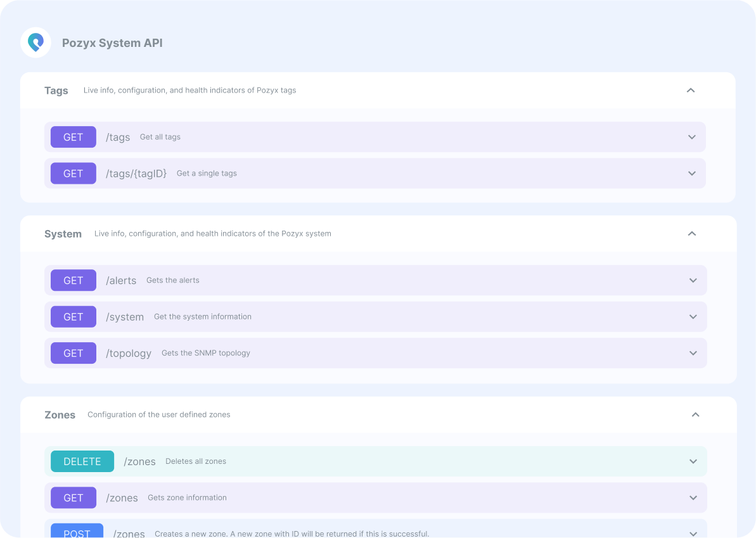Expand the /system endpoint chevron

tap(693, 317)
